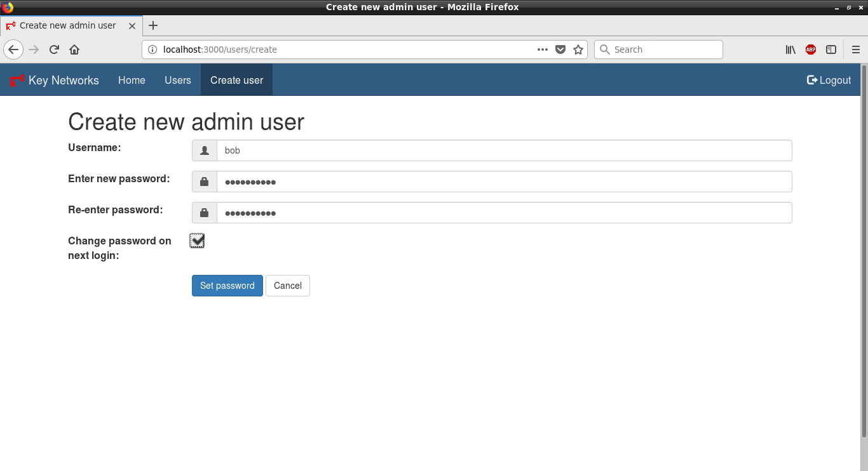
Task: Go to the Firefox home page icon
Action: tap(74, 50)
